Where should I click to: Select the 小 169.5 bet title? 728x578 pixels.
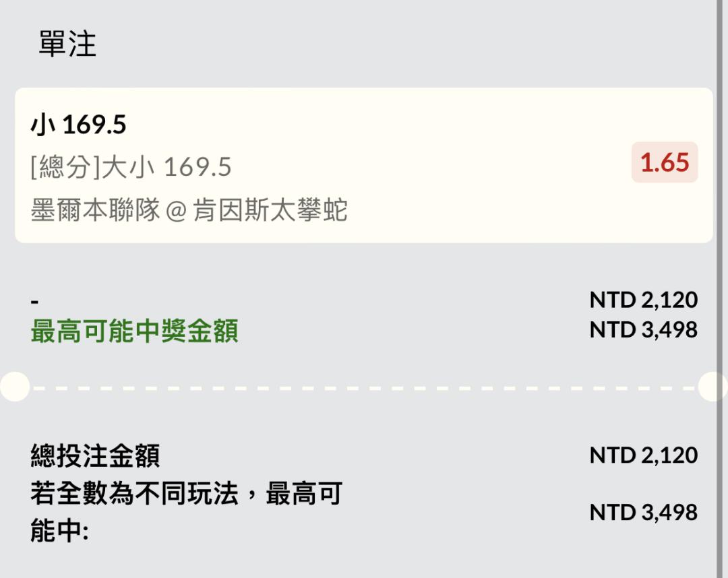pos(78,125)
